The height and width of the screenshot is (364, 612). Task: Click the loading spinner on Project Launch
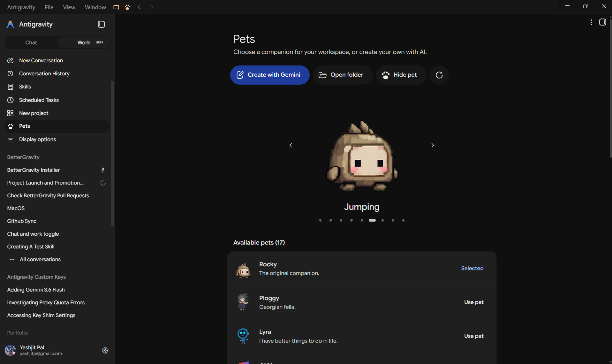[x=103, y=183]
